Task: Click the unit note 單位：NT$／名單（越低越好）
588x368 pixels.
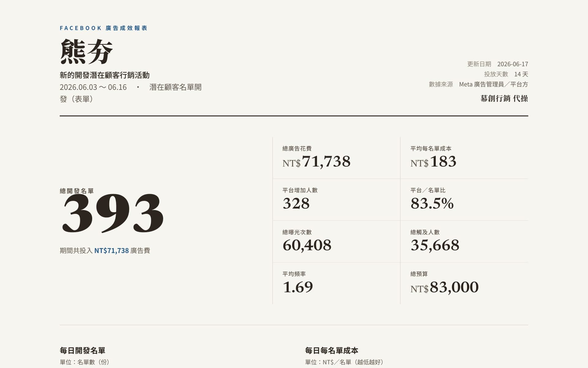Action: 345,362
